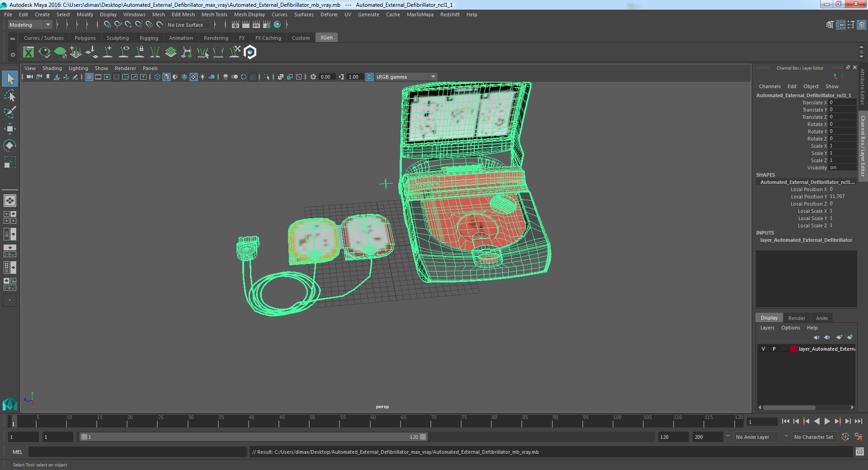Open the Deform menu
This screenshot has height=470, width=868.
pos(329,14)
